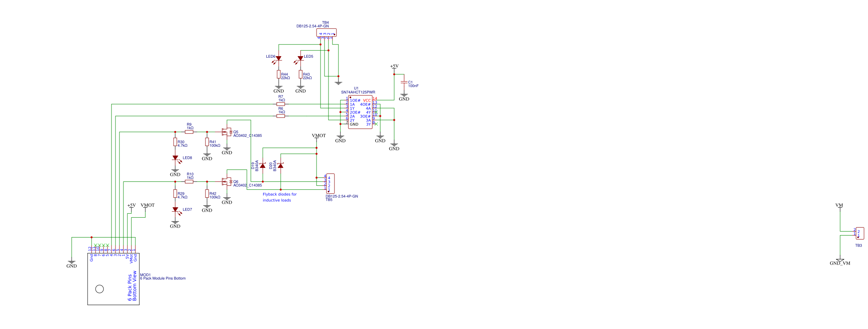Click the '6 Pack Pins Bottom View' rotated text
868x329 pixels.
(132, 286)
